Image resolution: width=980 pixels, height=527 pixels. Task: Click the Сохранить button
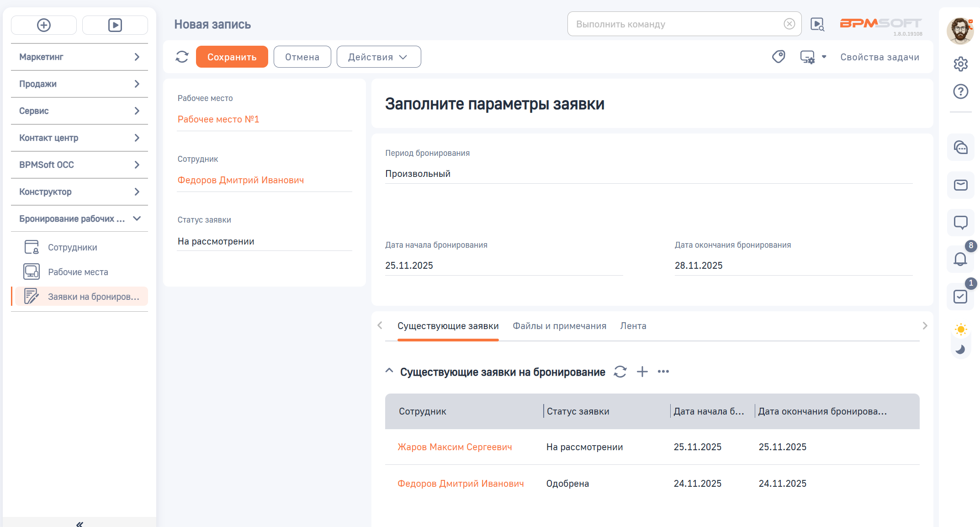pos(232,57)
